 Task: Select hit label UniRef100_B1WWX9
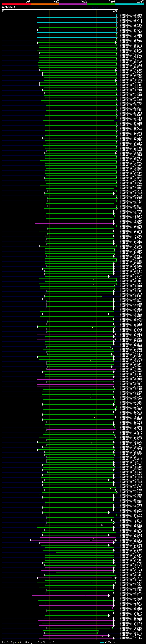(x=131, y=108)
